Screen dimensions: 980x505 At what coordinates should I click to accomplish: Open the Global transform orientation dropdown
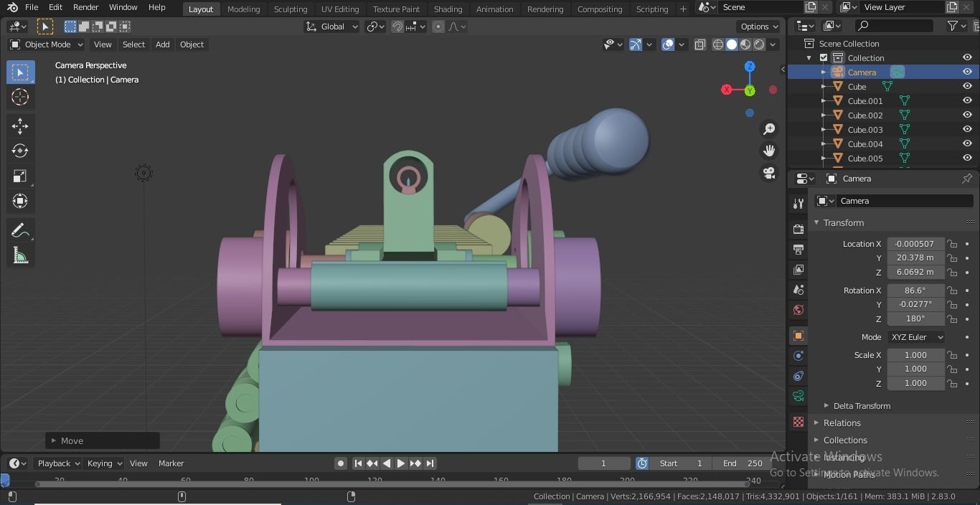pos(331,27)
